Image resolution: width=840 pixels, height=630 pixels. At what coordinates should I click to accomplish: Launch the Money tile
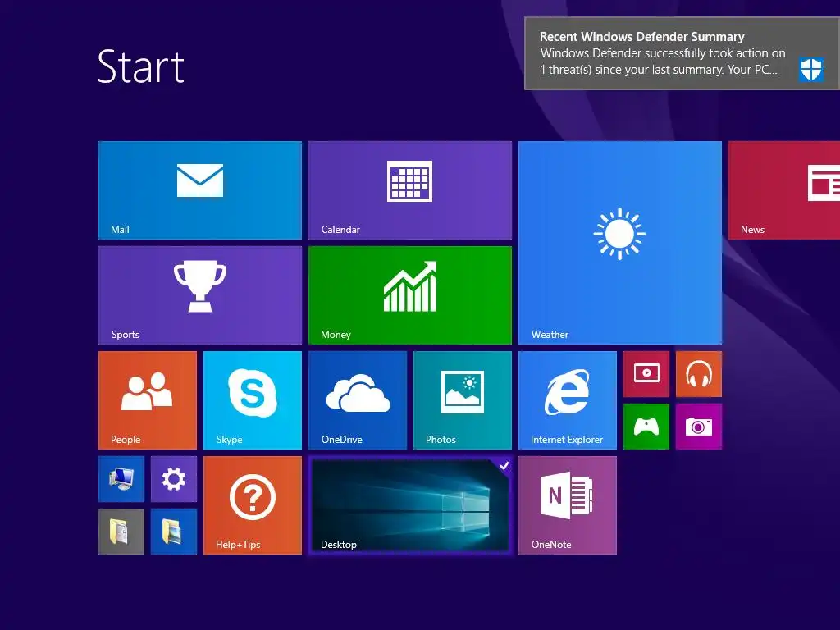coord(410,295)
